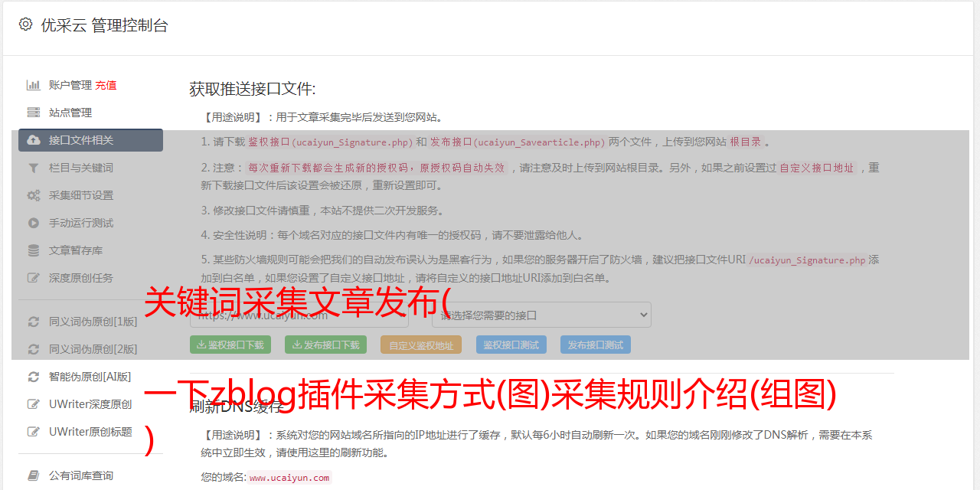
Task: Click the gears icon for 采集细节设置
Action: pyautogui.click(x=34, y=195)
